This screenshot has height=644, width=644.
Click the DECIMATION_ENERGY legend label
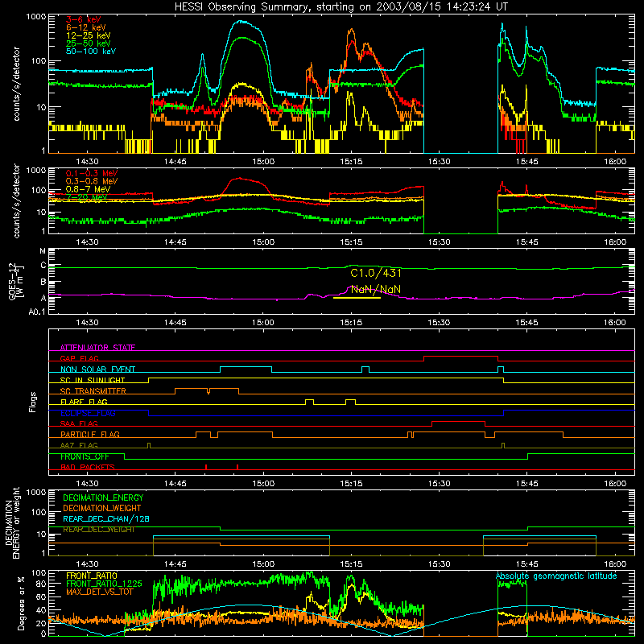click(x=103, y=497)
